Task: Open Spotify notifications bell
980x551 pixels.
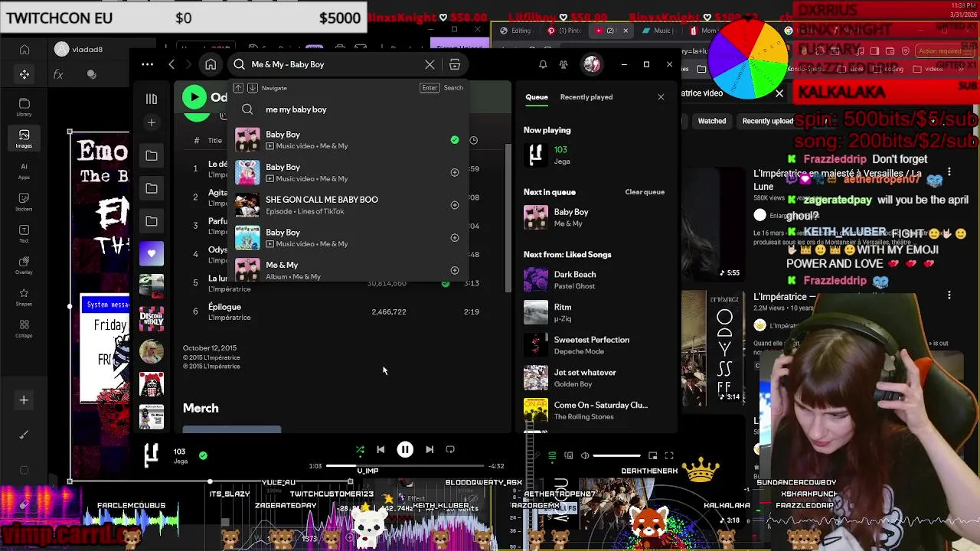Action: click(x=543, y=64)
